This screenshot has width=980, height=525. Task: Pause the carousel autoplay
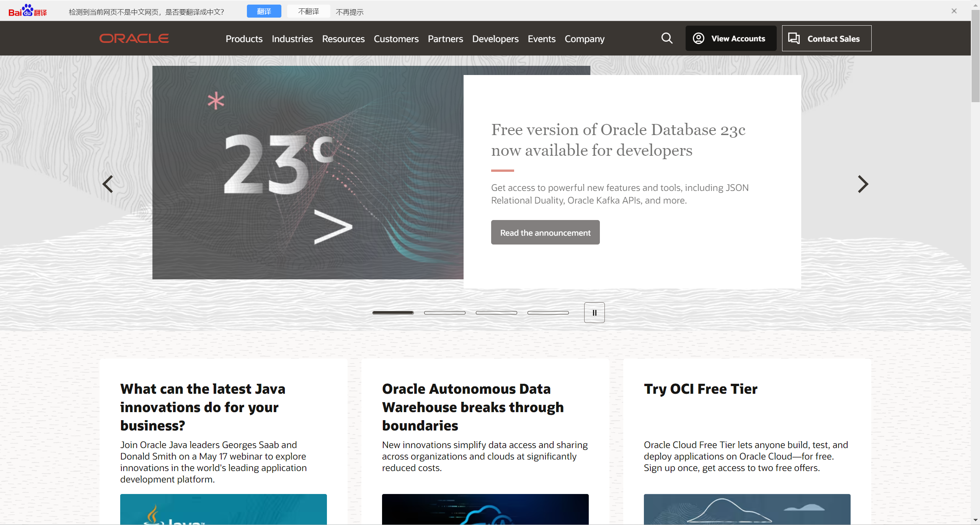click(x=595, y=313)
